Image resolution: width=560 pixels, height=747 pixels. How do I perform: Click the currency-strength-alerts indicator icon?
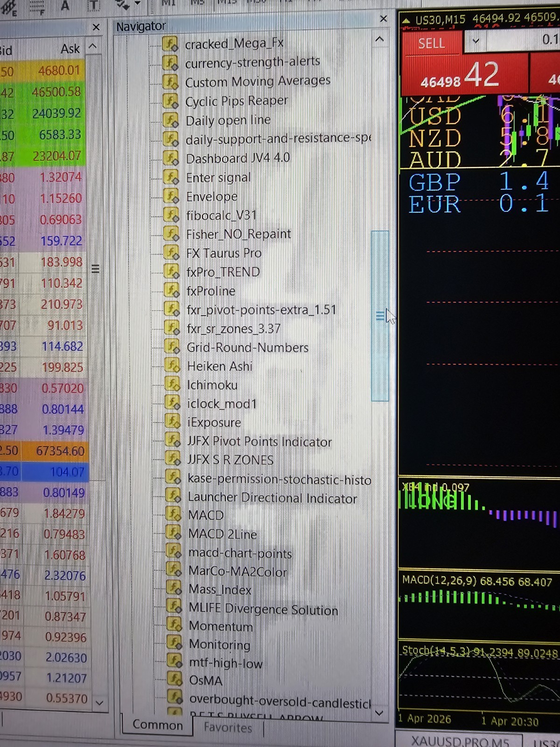coord(170,63)
